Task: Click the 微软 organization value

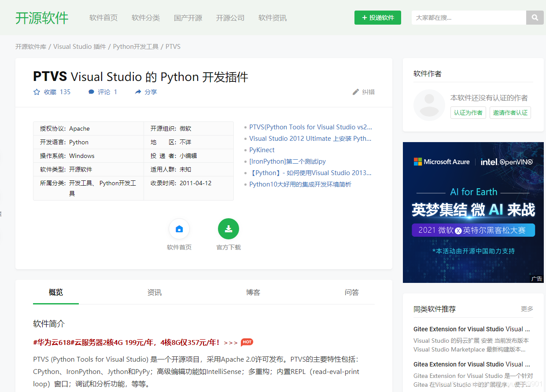Action: click(x=185, y=128)
